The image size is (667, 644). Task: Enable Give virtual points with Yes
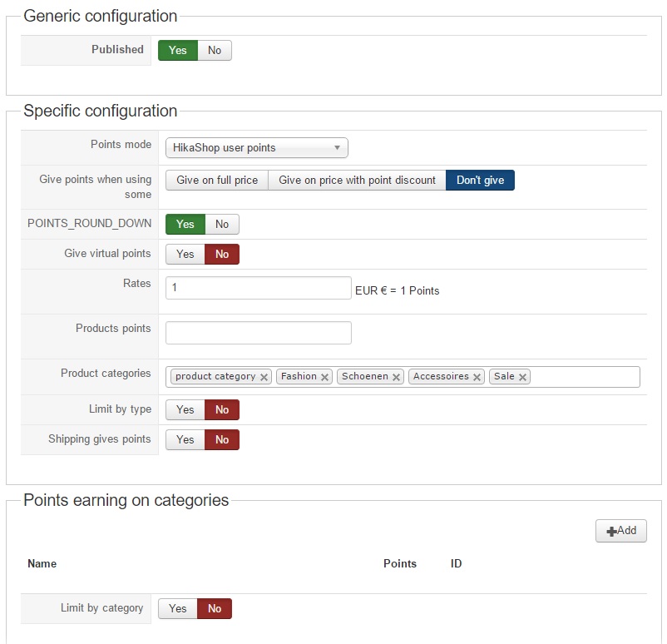point(185,254)
